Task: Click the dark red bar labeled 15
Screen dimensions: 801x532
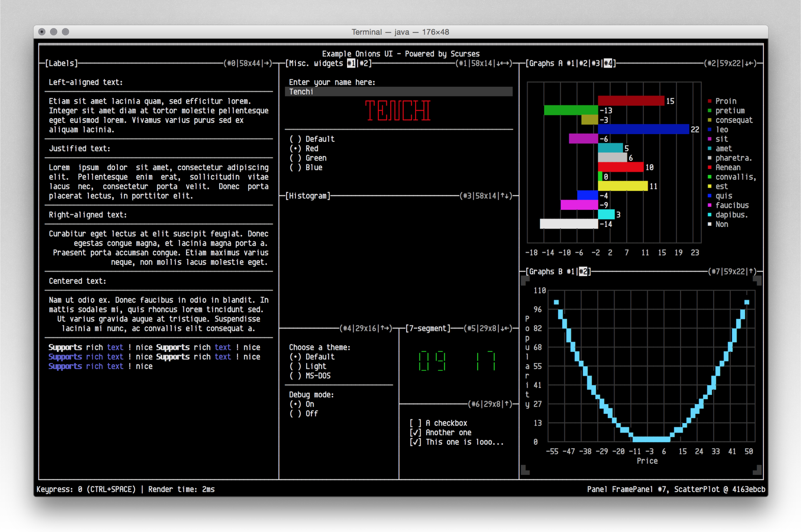Action: 631,101
